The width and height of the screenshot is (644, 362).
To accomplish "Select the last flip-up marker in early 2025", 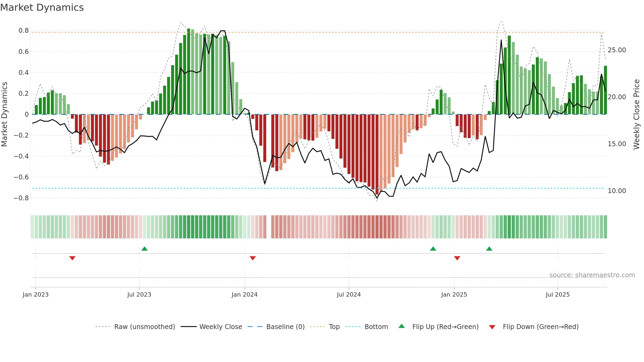I will click(489, 249).
